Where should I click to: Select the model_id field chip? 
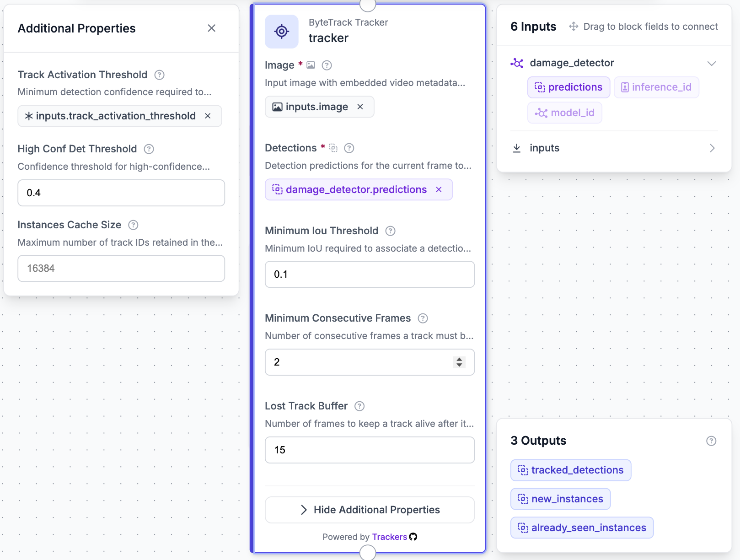point(564,113)
